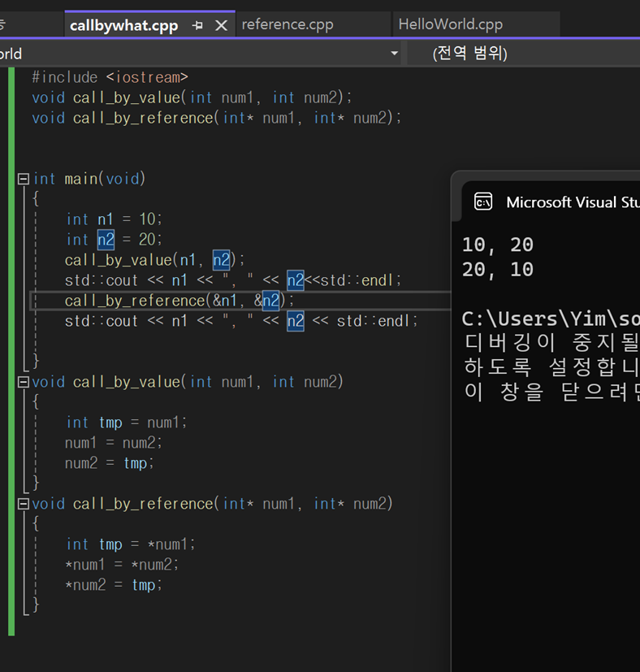Click the console icon in Microsoft Visual Studio window
This screenshot has height=672, width=640.
pyautogui.click(x=483, y=202)
